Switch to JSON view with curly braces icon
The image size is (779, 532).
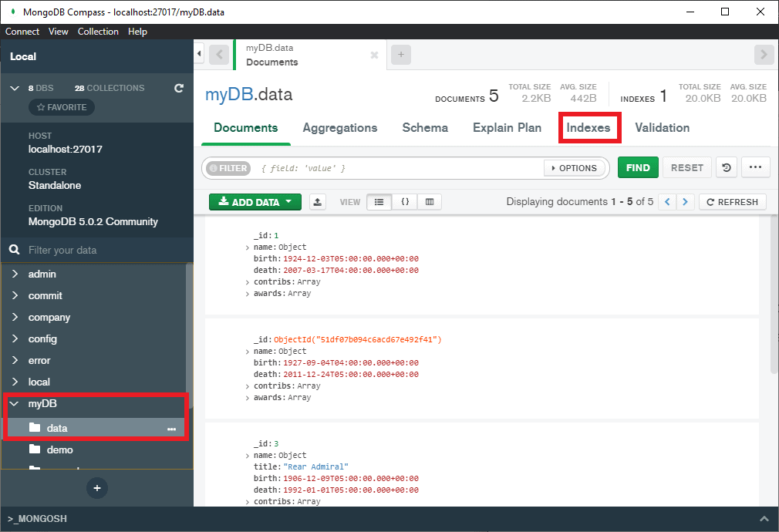[x=405, y=201]
